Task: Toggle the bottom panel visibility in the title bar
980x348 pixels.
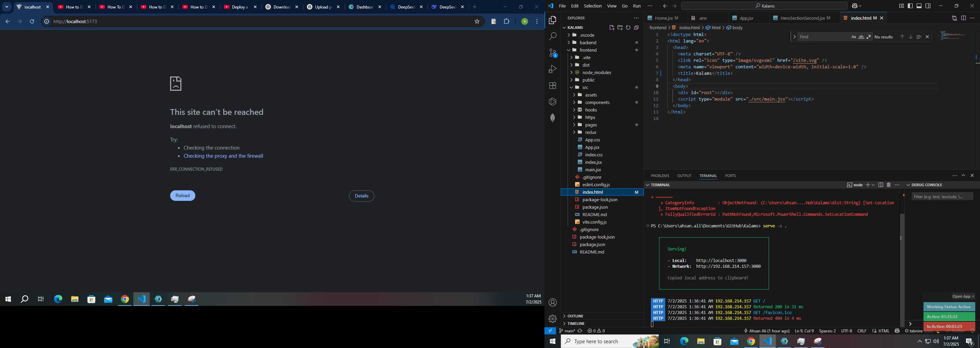Action: [919, 6]
